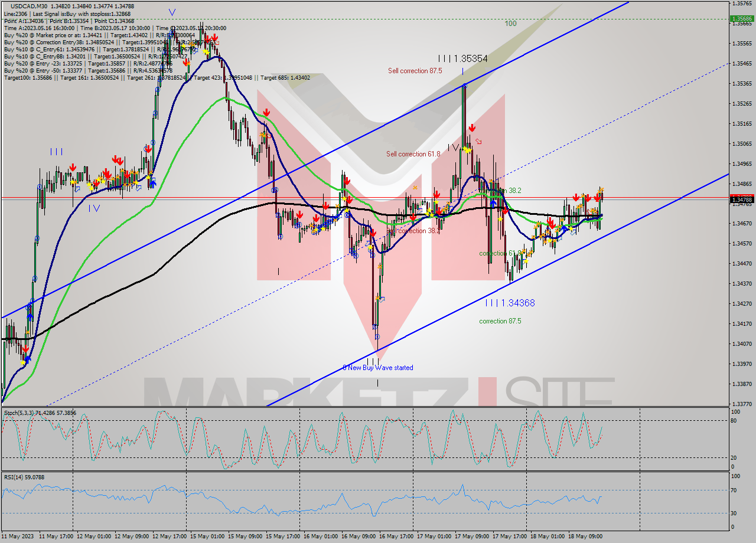Screen dimensions: 756x543
Task: Click the 1.34270 price axis label
Action: pos(742,303)
